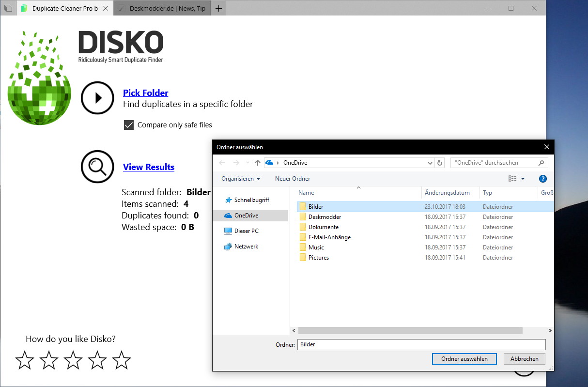Go up one folder level arrow

click(258, 163)
